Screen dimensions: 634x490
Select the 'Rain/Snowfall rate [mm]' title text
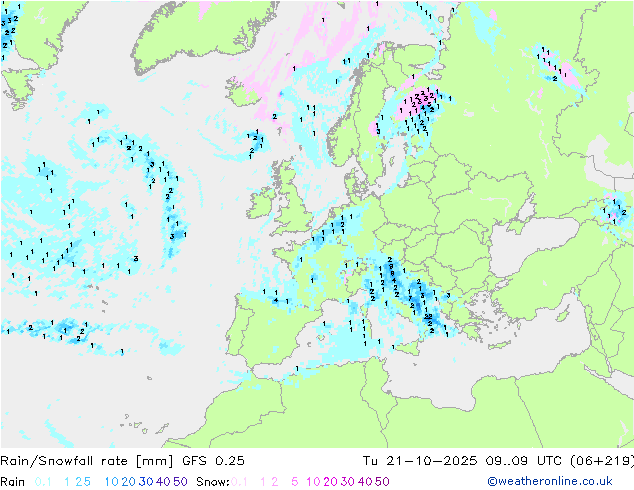click(x=87, y=461)
